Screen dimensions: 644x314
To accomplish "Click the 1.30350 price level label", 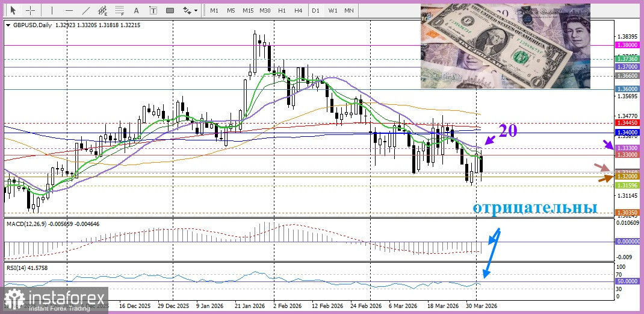I will [627, 212].
